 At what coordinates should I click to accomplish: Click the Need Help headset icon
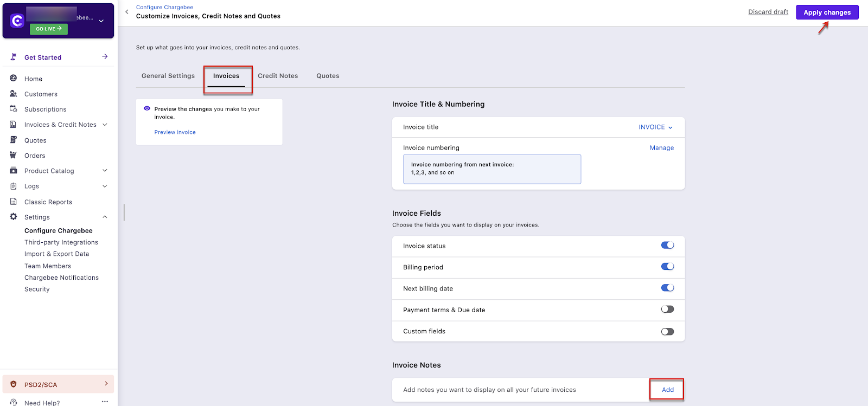[x=14, y=403]
